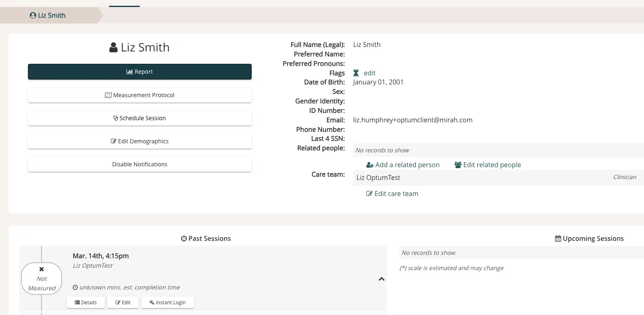Image resolution: width=644 pixels, height=315 pixels.
Task: Click the Liz Smith breadcrumb tab
Action: tap(47, 15)
